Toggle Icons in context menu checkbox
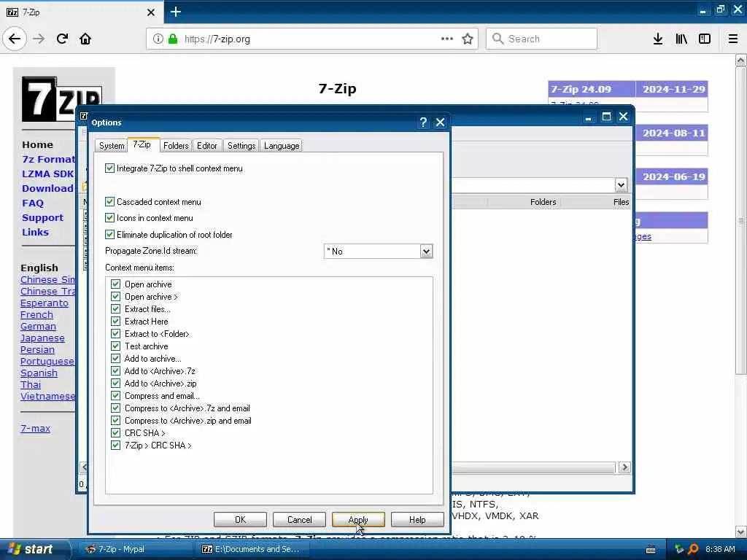The height and width of the screenshot is (560, 747). [x=109, y=218]
